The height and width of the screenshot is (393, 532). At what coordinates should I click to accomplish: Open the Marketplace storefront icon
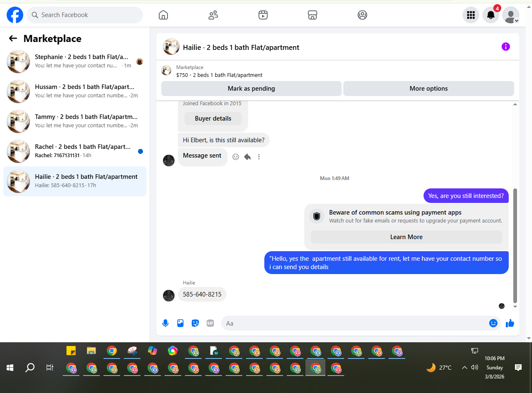click(313, 15)
